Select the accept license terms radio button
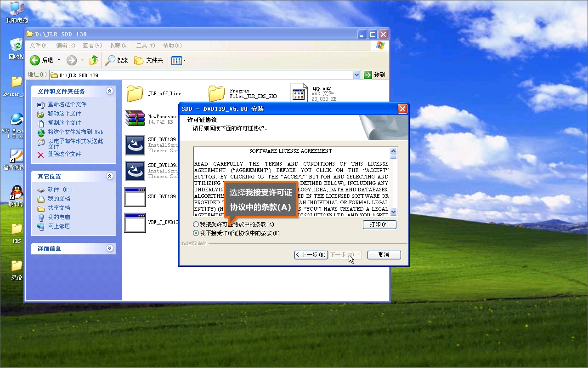This screenshot has width=588, height=368. [196, 224]
